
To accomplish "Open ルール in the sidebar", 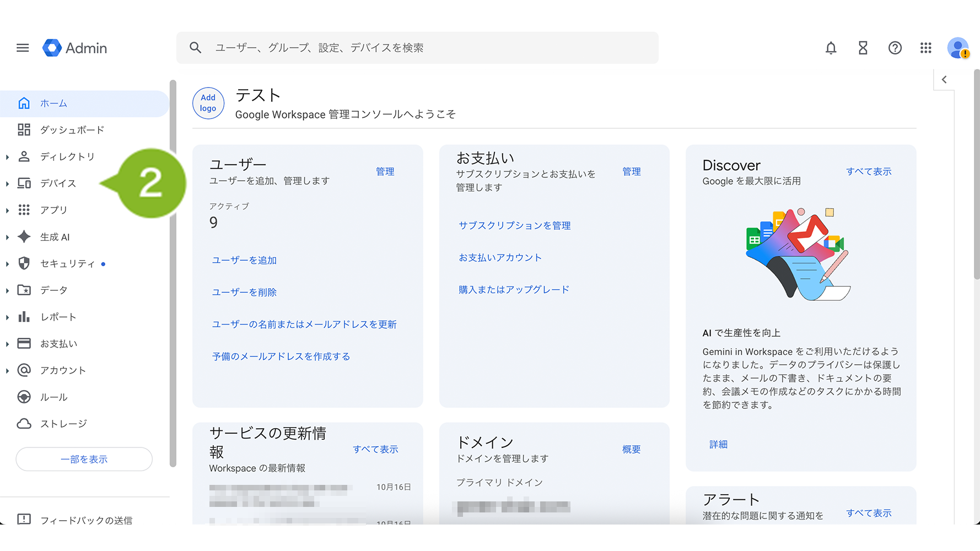I will point(53,397).
